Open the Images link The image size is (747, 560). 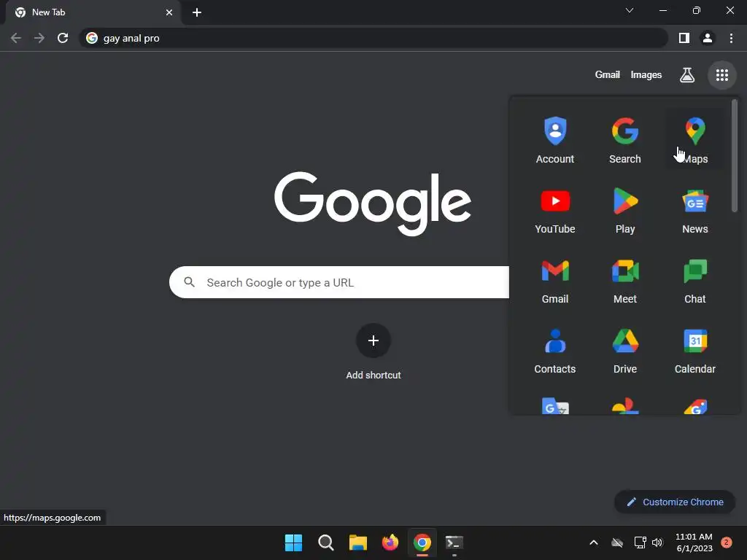coord(646,75)
